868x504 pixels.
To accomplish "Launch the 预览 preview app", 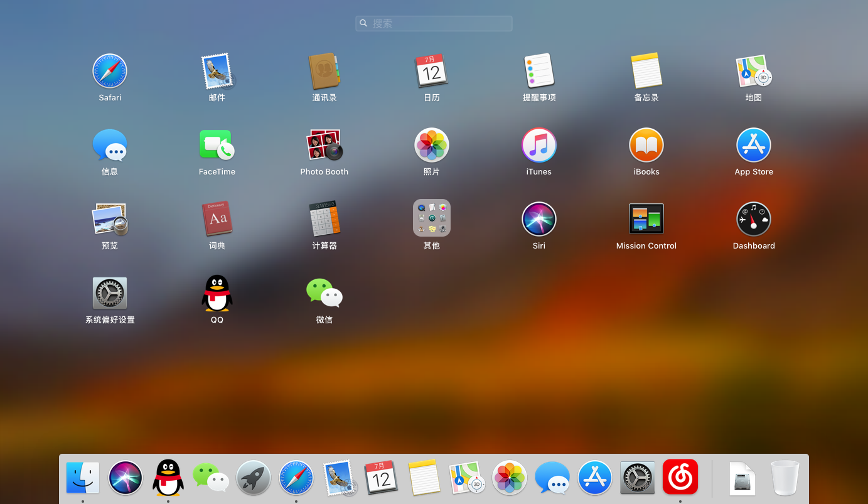I will pyautogui.click(x=110, y=219).
